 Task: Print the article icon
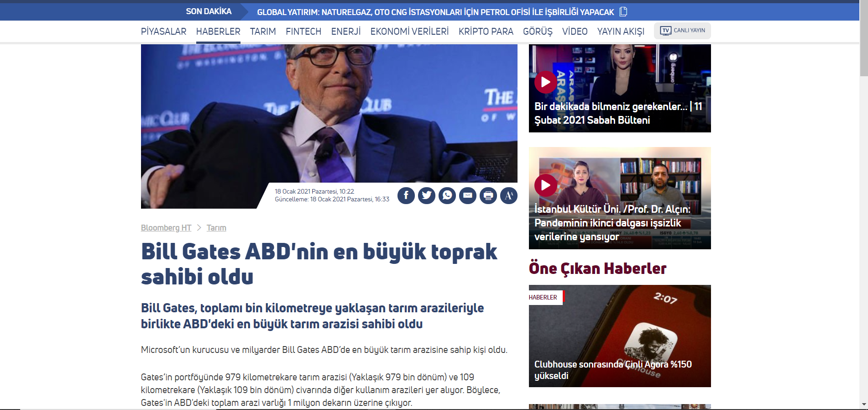tap(488, 196)
